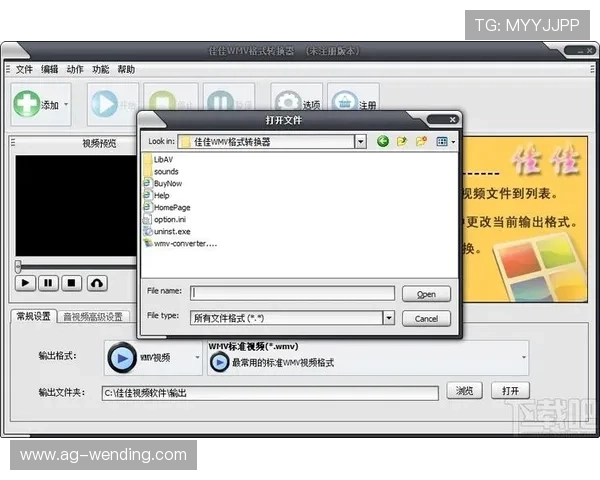
Task: Click the Up one level folder icon
Action: 401,142
